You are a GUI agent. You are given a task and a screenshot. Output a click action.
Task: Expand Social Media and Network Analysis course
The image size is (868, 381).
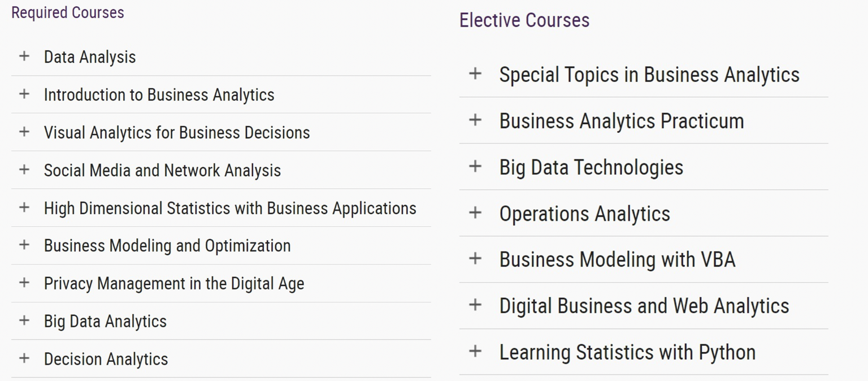tap(221, 170)
